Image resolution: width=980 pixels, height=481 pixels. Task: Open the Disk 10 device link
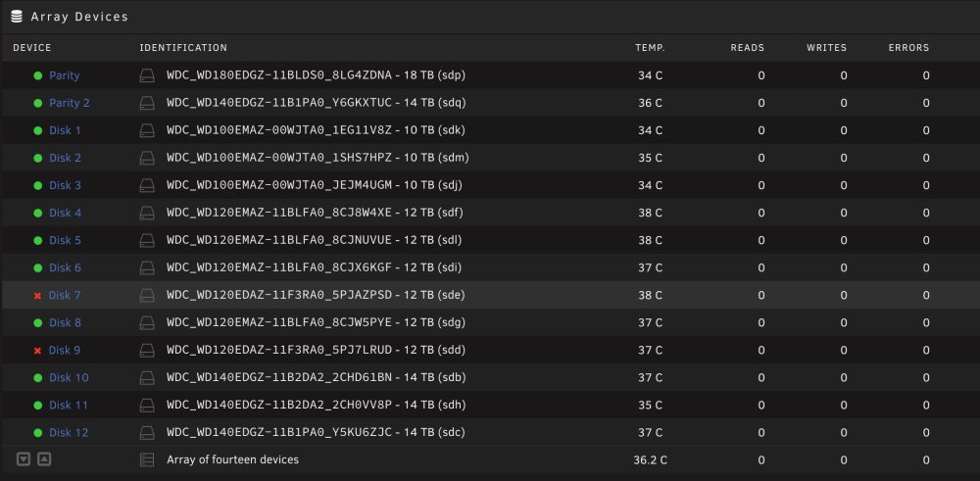69,378
